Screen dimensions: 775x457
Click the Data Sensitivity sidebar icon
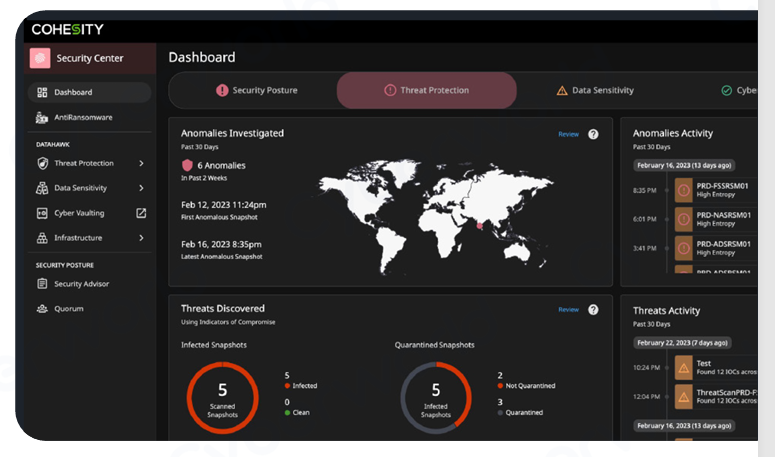click(42, 188)
